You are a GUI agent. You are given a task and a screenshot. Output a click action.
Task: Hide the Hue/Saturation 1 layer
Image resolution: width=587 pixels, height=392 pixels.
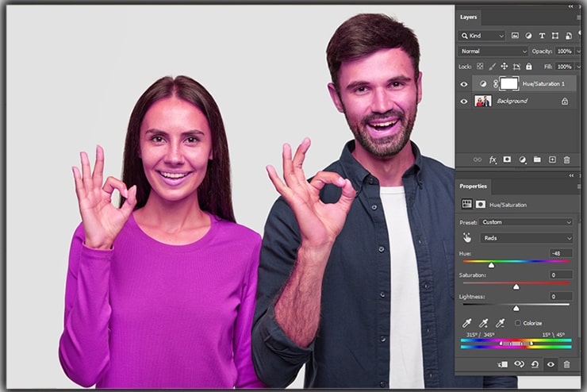click(464, 84)
